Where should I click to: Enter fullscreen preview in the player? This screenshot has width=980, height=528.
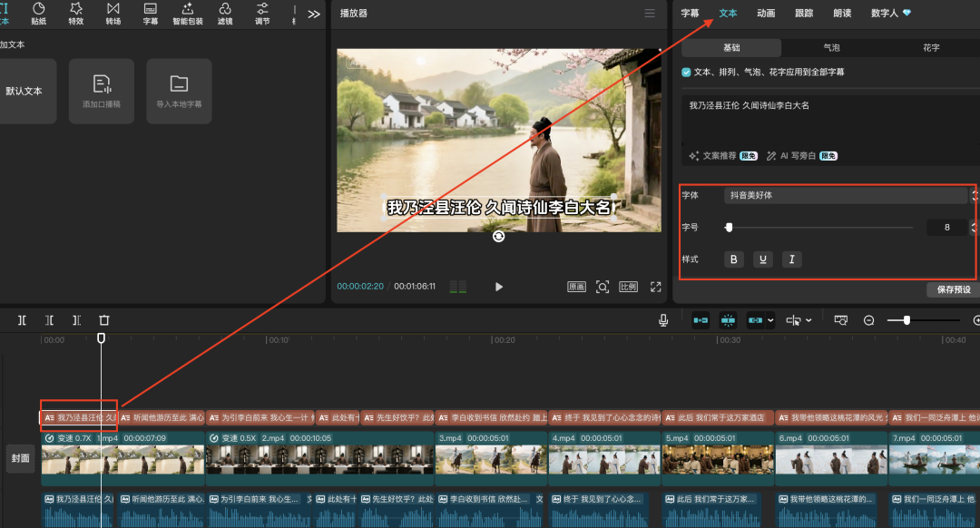point(656,287)
